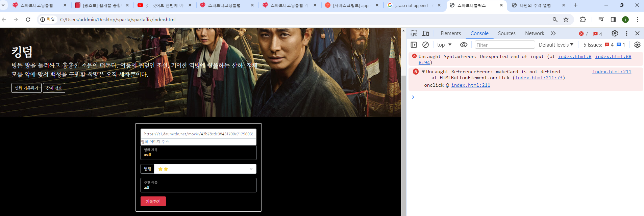Switch to the Elements tab

tap(450, 33)
